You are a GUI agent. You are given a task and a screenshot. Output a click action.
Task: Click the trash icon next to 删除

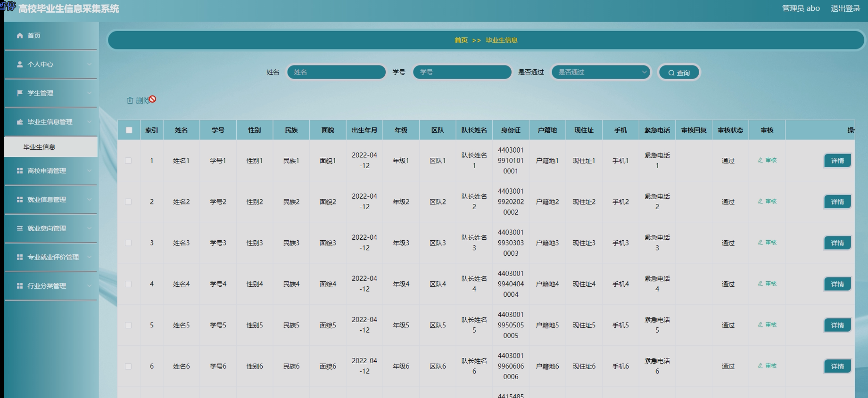point(130,100)
